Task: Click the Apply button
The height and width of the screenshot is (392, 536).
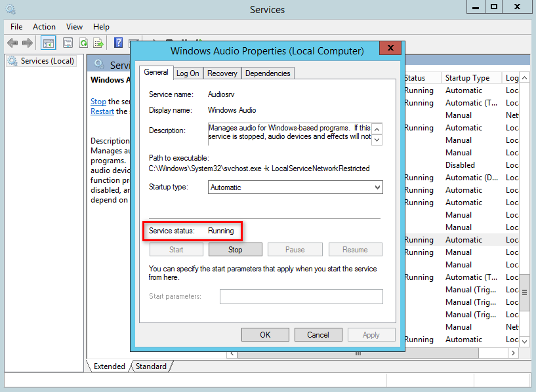Action: [371, 334]
